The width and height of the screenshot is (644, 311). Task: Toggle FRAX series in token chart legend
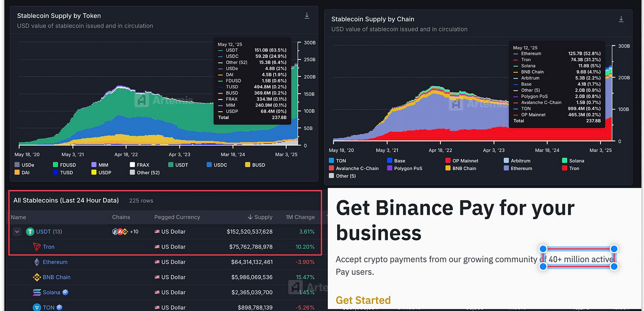coord(139,165)
